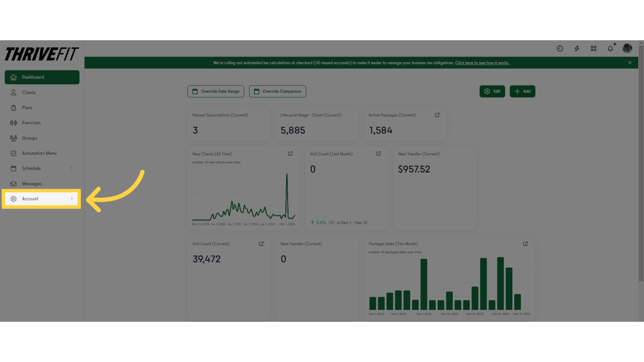Open Exercises in the sidebar

(x=42, y=123)
